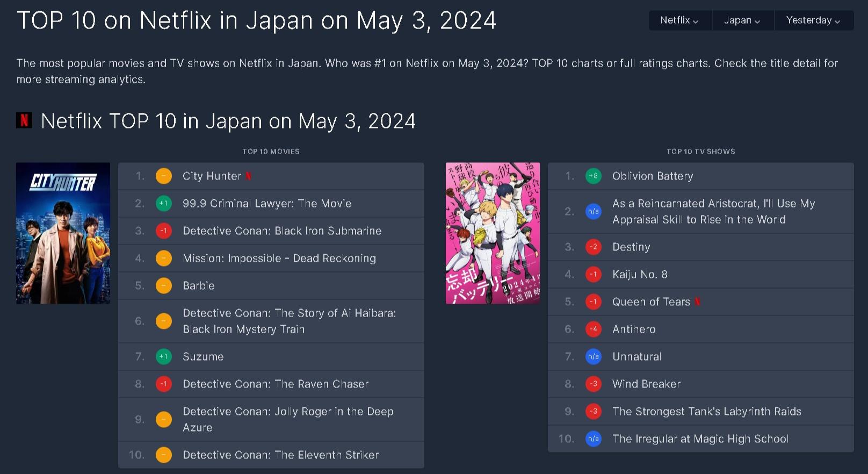Click the -2 badge for Destiny
The image size is (868, 474).
click(x=594, y=247)
